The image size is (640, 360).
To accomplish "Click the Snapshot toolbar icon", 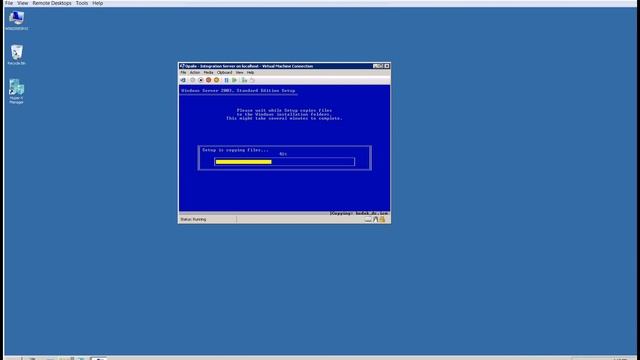I will point(244,80).
